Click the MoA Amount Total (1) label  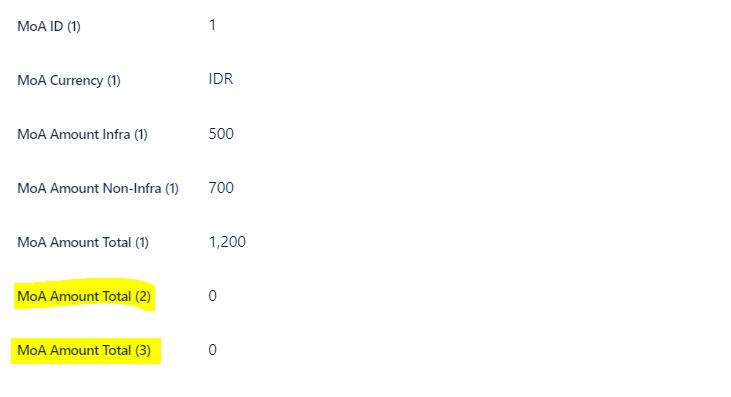tap(83, 242)
